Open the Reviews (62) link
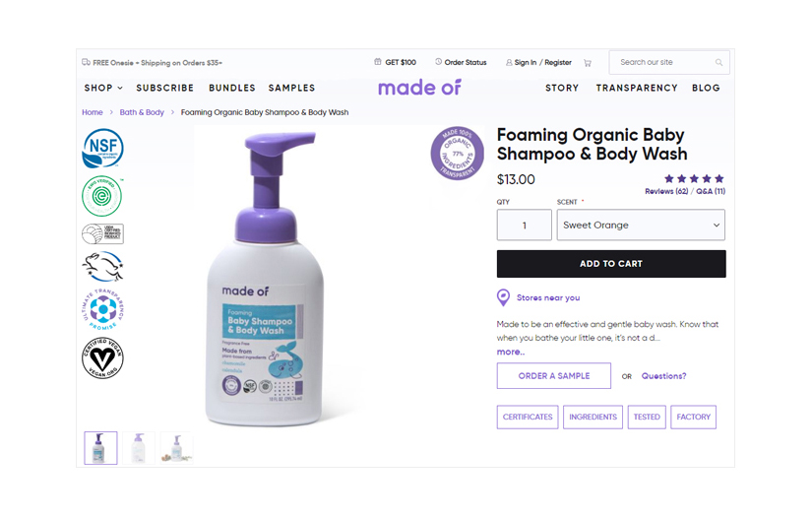The width and height of the screenshot is (812, 517). click(666, 191)
